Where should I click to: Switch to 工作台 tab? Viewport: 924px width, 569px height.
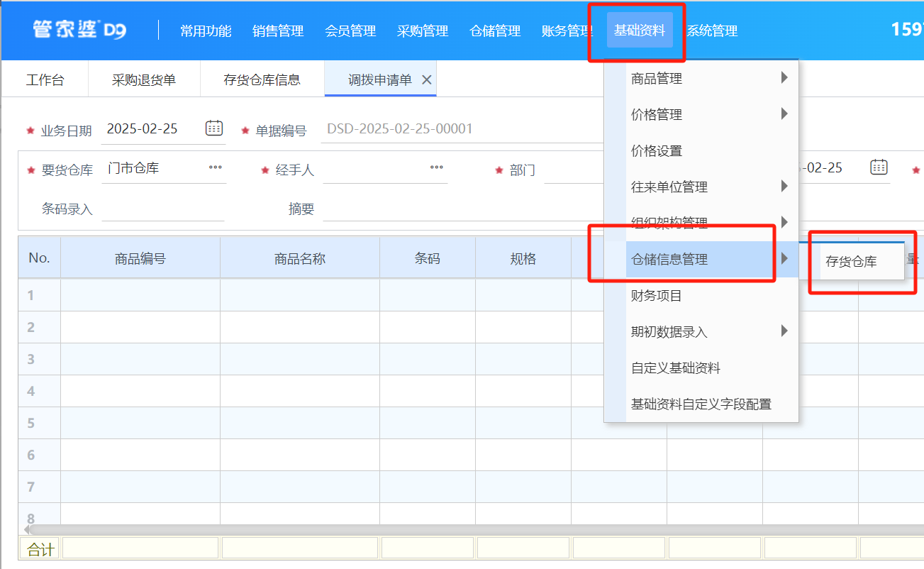pos(45,80)
